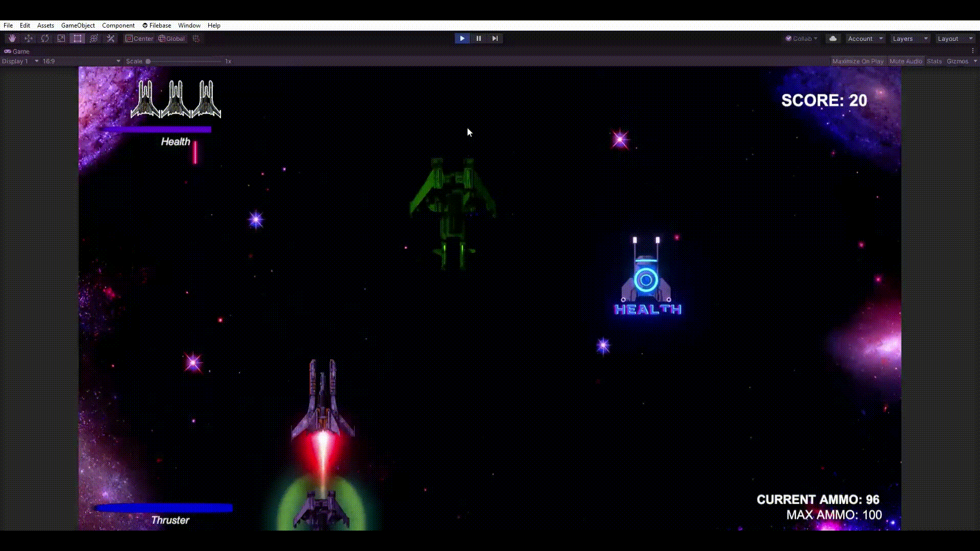This screenshot has width=980, height=551.
Task: Expand the 16:9 aspect ratio dropdown
Action: [81, 61]
